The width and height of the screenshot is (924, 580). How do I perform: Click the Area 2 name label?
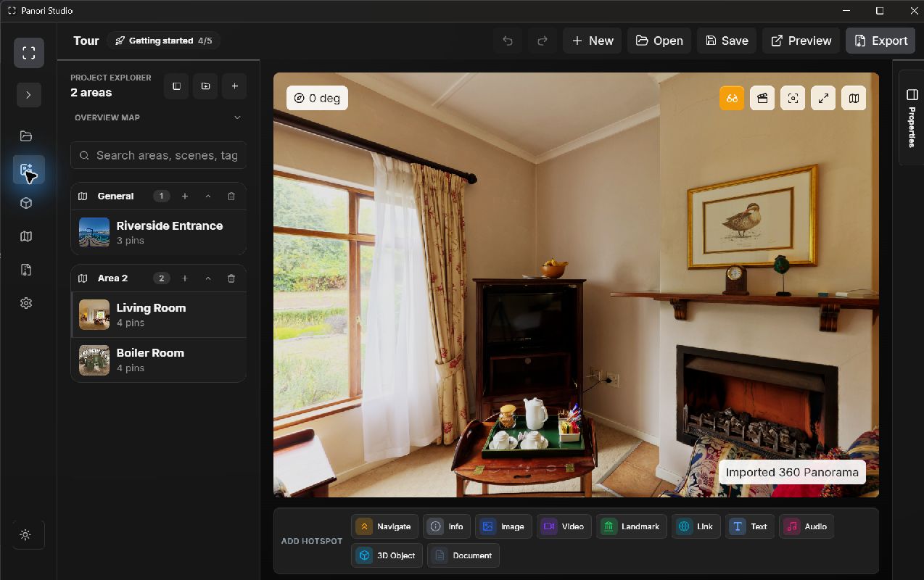click(112, 278)
